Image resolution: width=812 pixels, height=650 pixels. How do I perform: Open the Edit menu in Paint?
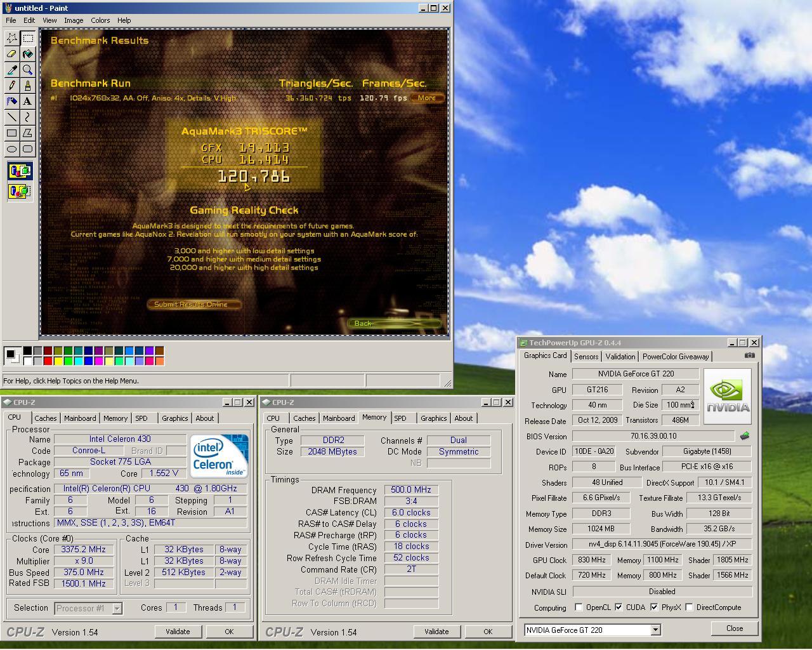click(29, 20)
